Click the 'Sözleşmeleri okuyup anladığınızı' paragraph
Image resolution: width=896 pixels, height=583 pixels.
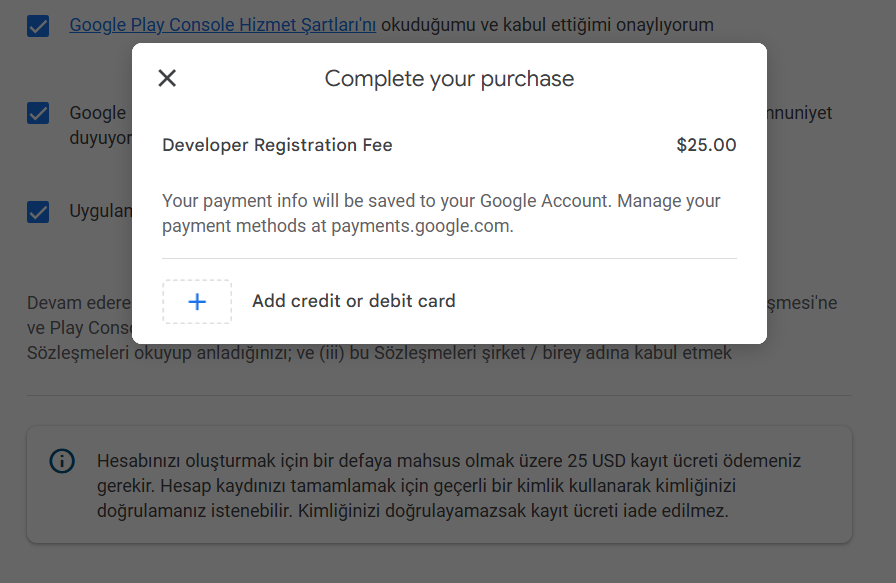pos(379,353)
